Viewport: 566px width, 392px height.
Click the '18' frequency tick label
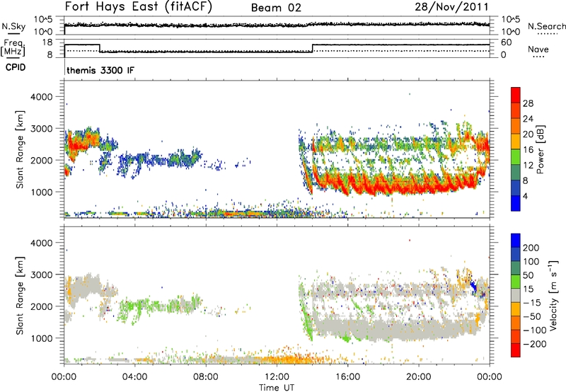47,42
